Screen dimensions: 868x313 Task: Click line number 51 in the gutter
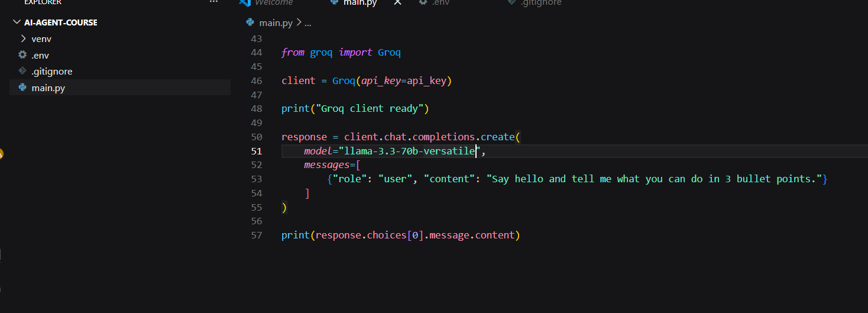256,151
